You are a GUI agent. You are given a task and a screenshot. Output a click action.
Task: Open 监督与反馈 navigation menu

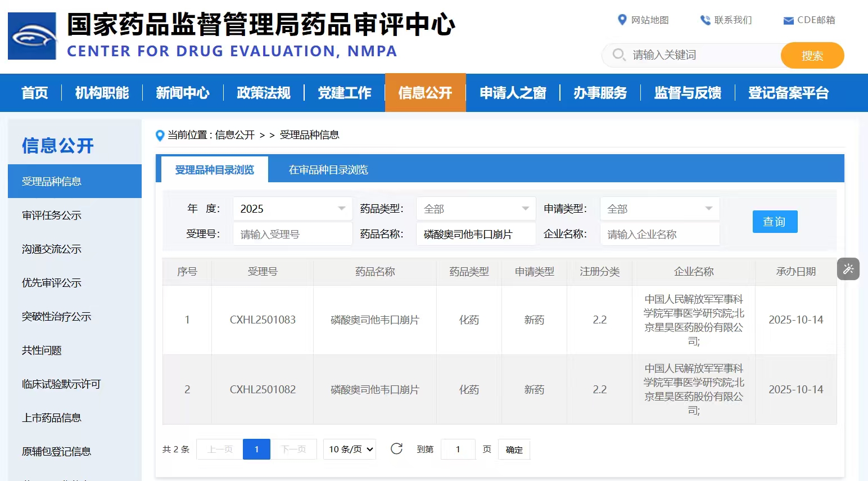coord(688,93)
